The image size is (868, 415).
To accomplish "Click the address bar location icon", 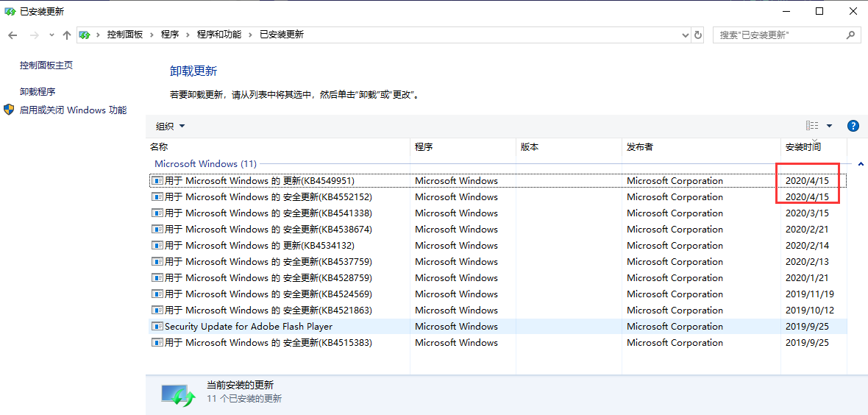I will [x=84, y=35].
